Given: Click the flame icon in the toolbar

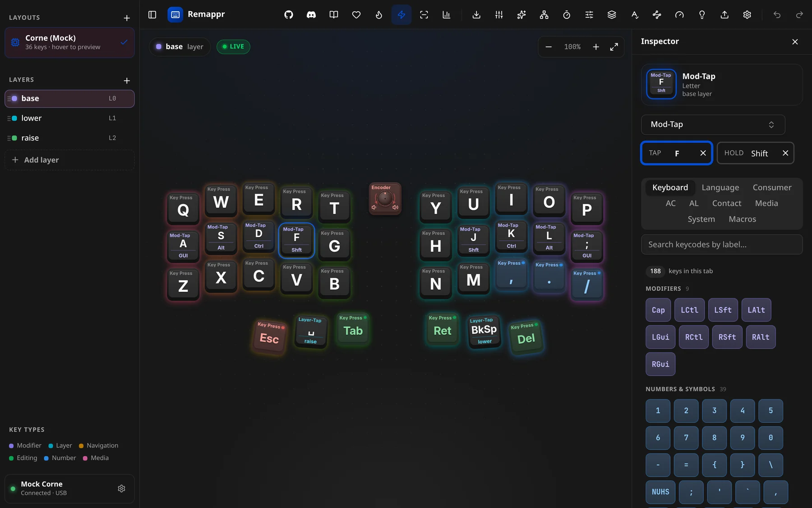Looking at the screenshot, I should pos(379,15).
